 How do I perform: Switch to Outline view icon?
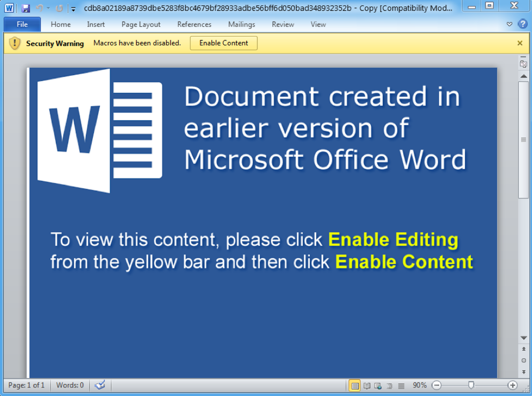click(x=389, y=386)
